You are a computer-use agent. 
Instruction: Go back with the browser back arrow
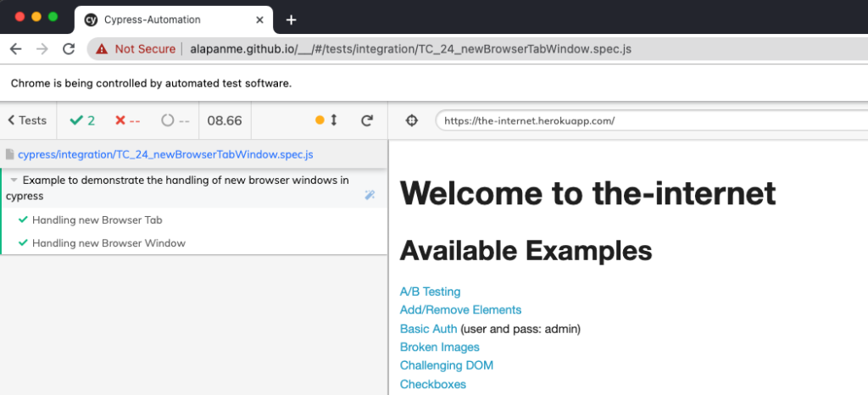click(15, 49)
